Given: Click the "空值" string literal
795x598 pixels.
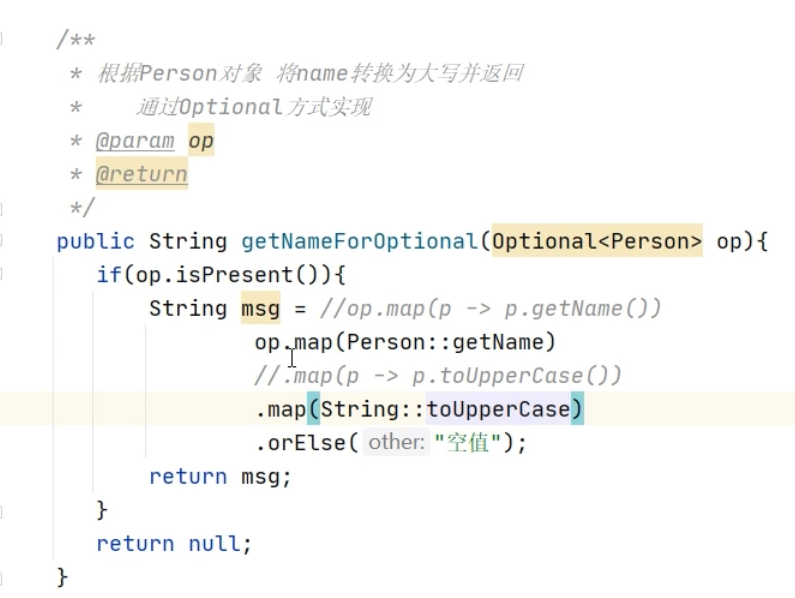Looking at the screenshot, I should [467, 442].
